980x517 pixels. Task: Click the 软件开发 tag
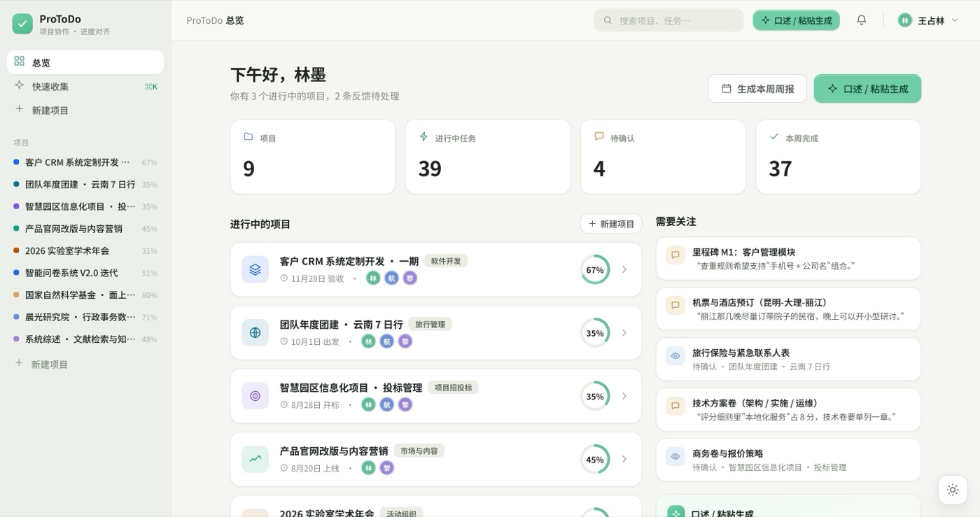(x=446, y=261)
